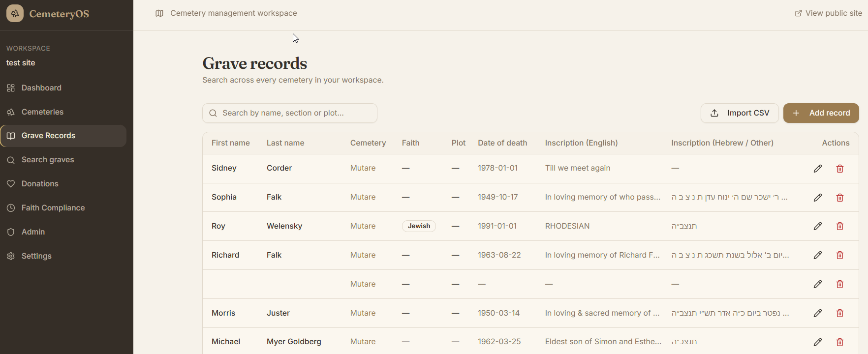868x354 pixels.
Task: Open Faith Compliance page
Action: point(63,208)
